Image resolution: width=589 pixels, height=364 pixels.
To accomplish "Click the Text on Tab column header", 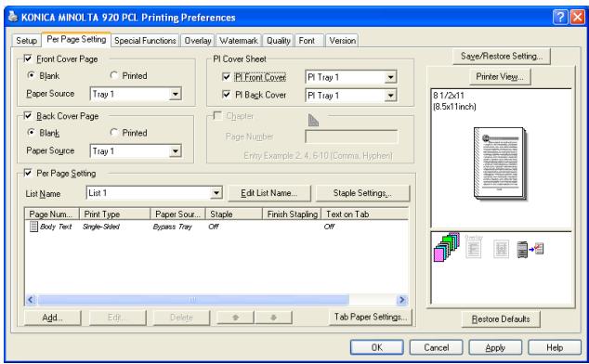I will [x=364, y=214].
